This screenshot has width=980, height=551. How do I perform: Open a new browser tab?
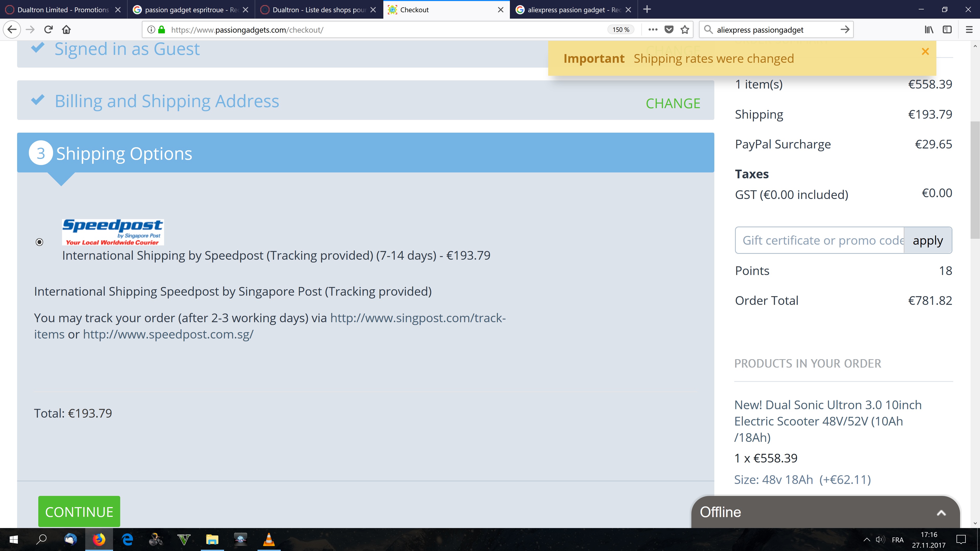click(x=647, y=9)
